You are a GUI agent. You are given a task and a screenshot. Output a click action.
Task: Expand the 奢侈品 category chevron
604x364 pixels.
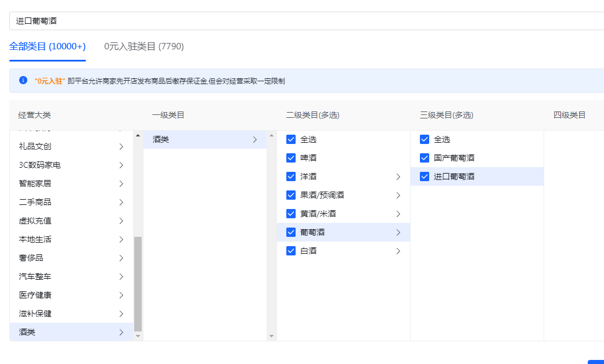click(x=121, y=257)
